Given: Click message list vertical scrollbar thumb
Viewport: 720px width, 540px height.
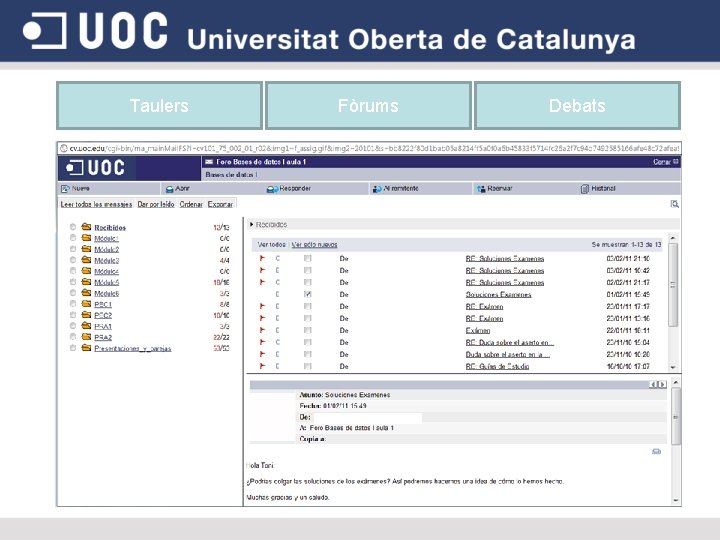Looking at the screenshot, I should tap(673, 285).
